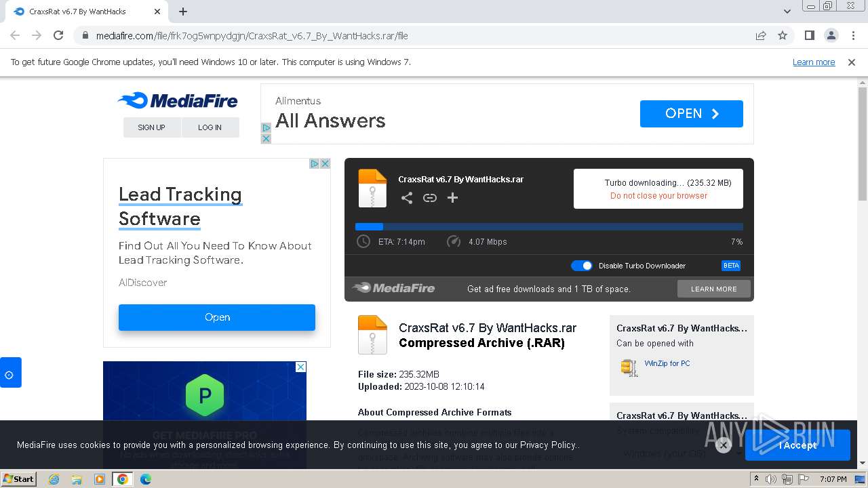Bookmark this page with the star icon
The width and height of the screenshot is (868, 488).
[x=783, y=35]
